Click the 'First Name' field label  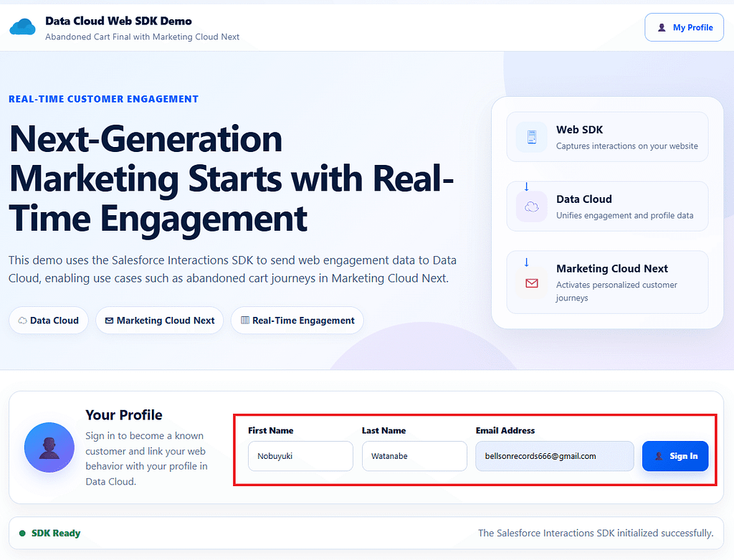[270, 430]
